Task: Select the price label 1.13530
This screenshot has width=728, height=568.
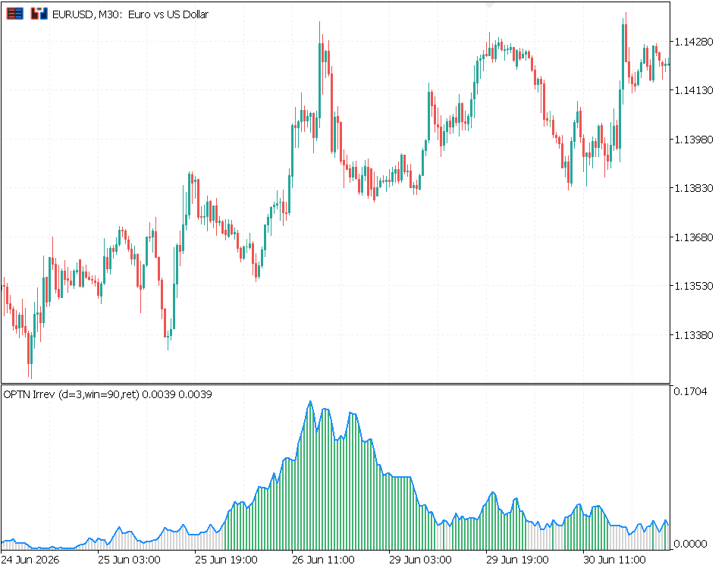Action: pyautogui.click(x=694, y=286)
